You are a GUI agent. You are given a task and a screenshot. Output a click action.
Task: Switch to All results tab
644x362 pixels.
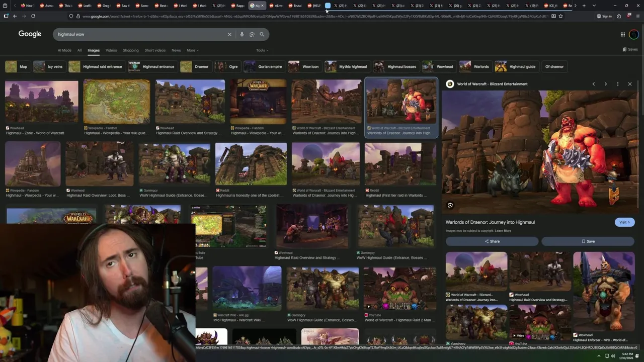79,50
